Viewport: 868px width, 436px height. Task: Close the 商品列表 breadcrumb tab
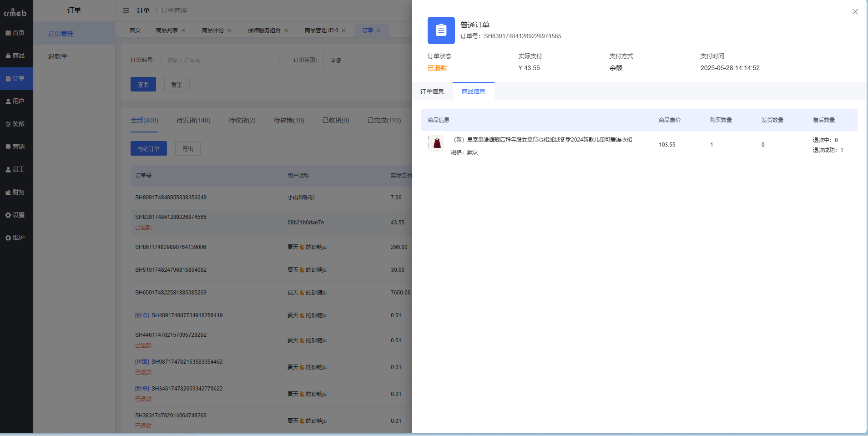(183, 30)
